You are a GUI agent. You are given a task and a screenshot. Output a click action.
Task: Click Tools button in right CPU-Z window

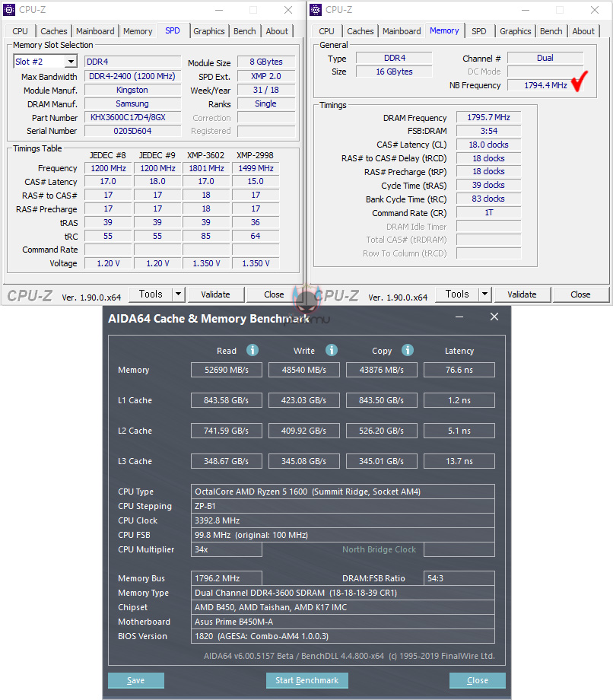[x=457, y=294]
